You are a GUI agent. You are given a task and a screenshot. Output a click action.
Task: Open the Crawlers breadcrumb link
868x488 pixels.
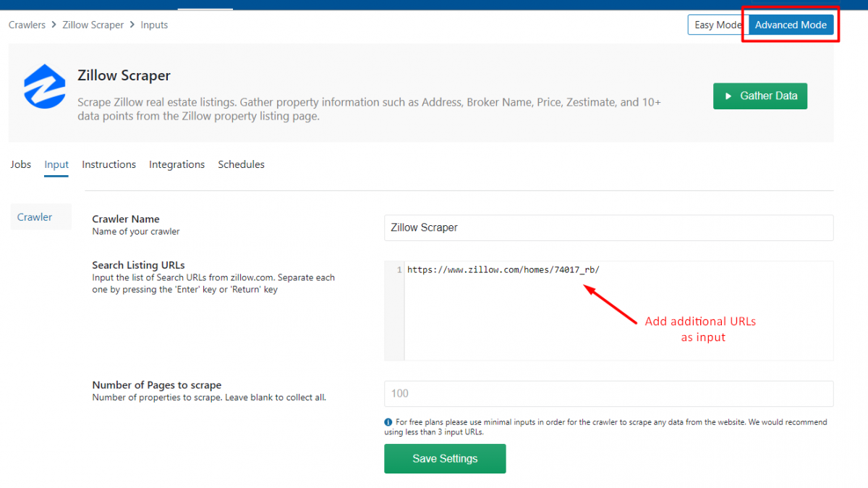(x=27, y=24)
